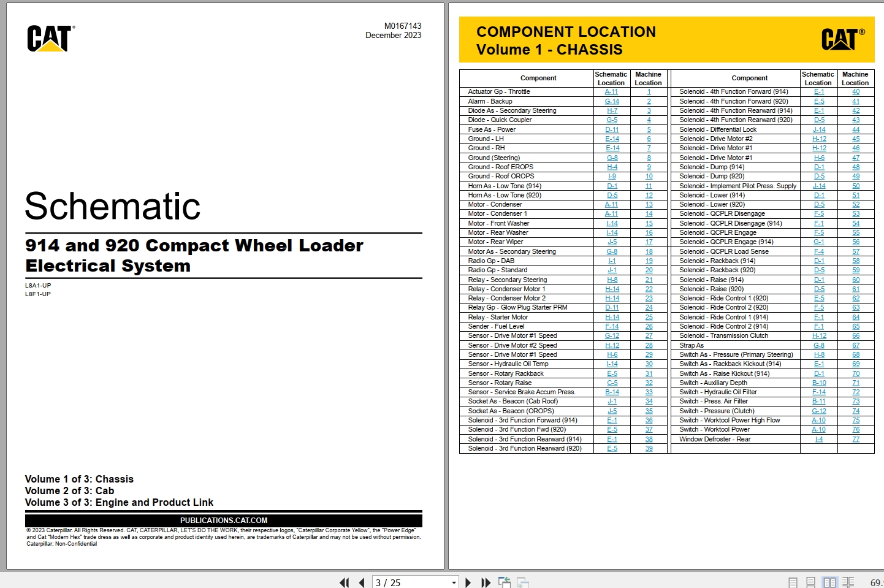
Task: Open machine location 10 link
Action: pos(649,177)
